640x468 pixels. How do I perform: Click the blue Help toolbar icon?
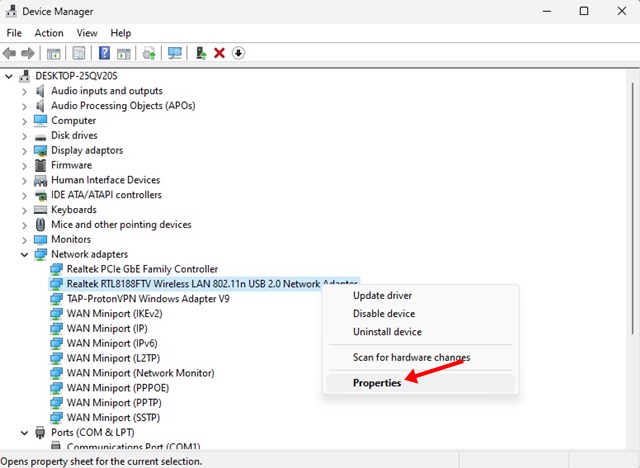pos(104,53)
